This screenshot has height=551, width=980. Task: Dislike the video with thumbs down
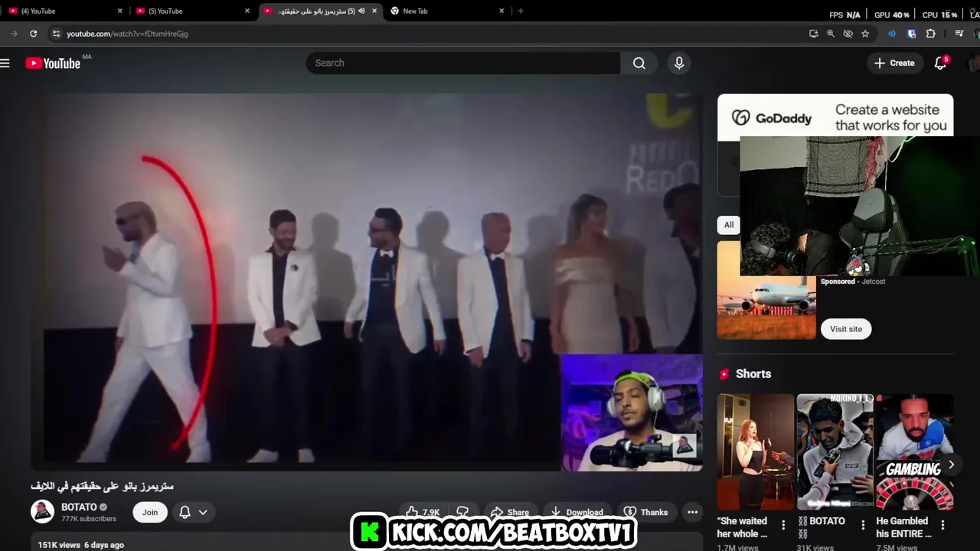point(463,512)
